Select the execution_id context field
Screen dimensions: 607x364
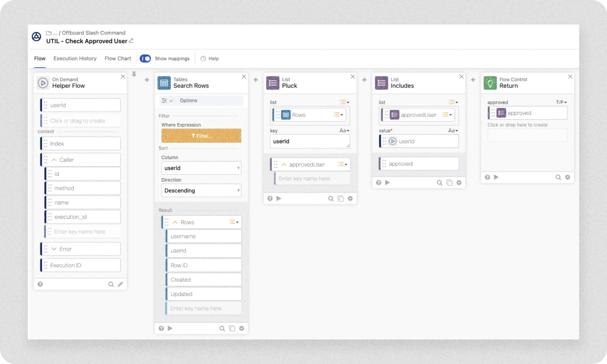(x=83, y=217)
